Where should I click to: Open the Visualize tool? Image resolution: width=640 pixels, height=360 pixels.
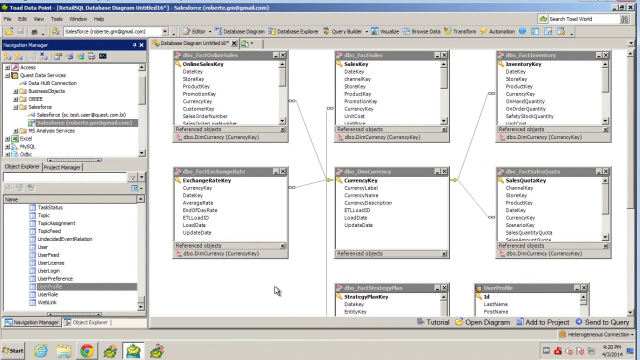tap(385, 31)
